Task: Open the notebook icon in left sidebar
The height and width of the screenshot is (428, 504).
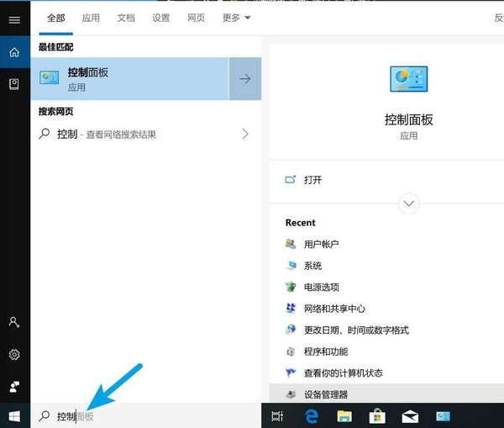Action: [x=14, y=83]
